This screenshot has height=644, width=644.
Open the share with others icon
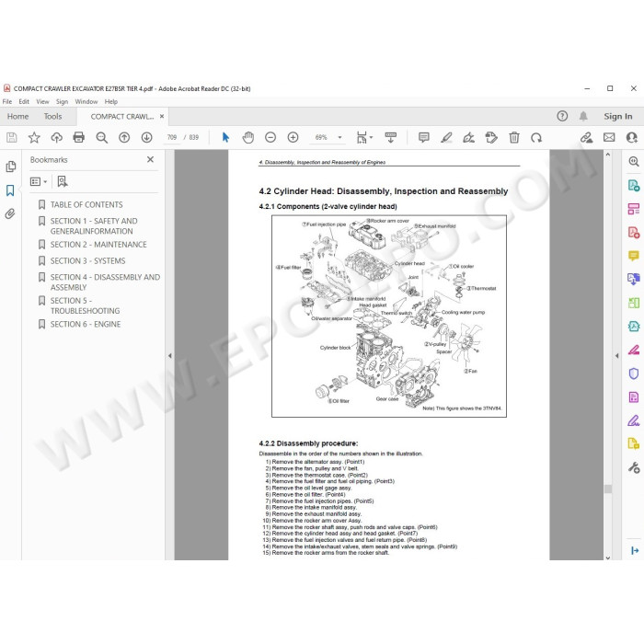(632, 138)
